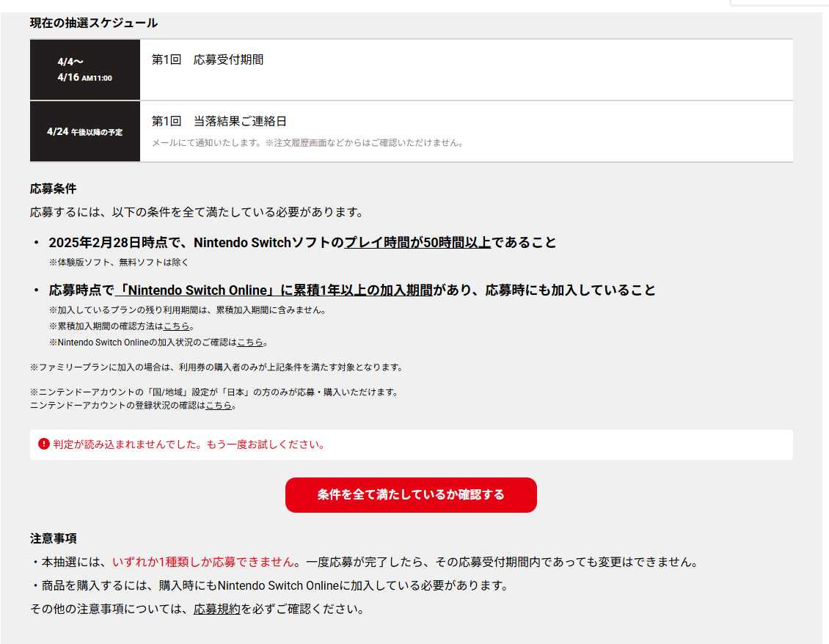Click the 注意事項 heading
The height and width of the screenshot is (644, 829).
tap(53, 538)
